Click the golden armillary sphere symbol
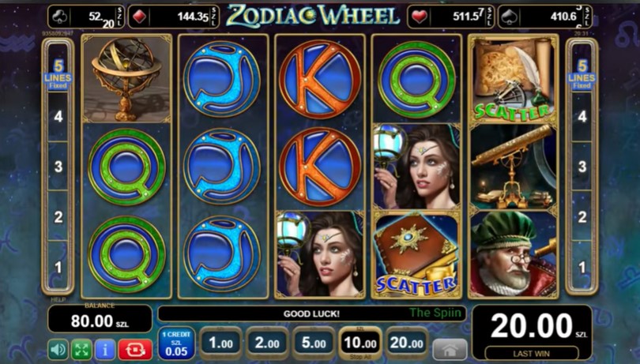Viewport: 640px width, 364px height. 126,79
